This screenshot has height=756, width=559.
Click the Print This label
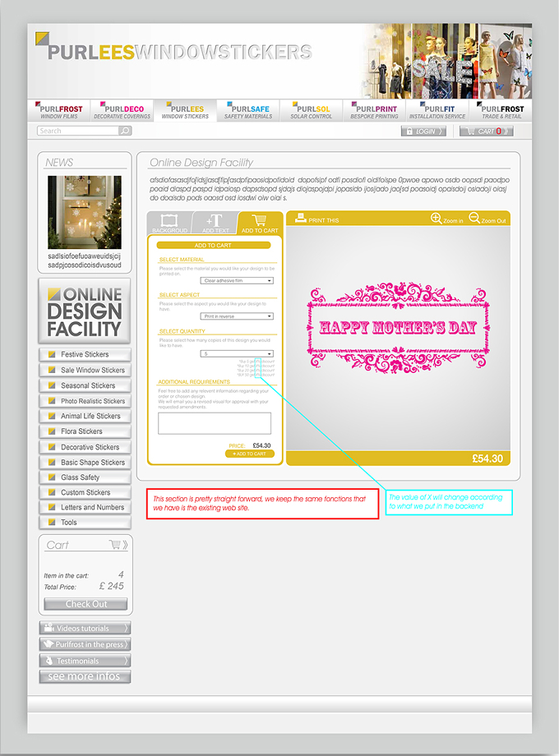[324, 220]
